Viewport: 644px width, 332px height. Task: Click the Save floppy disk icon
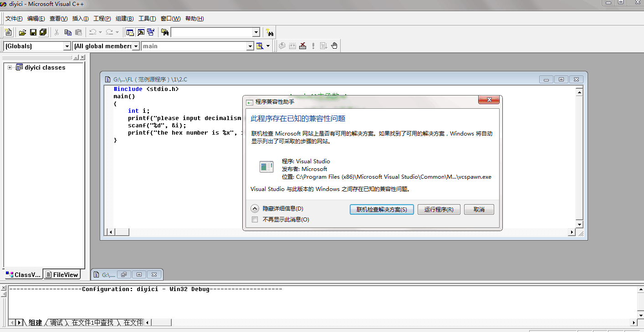(x=33, y=32)
